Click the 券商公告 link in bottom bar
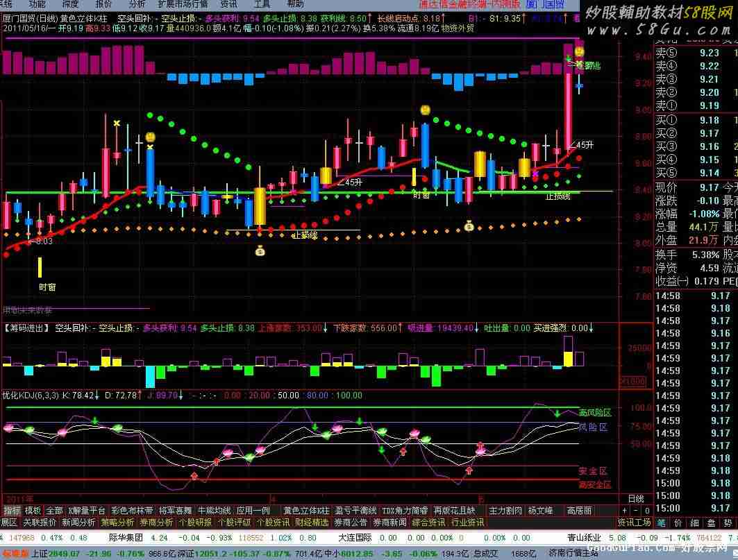The height and width of the screenshot is (560, 738). tap(351, 523)
